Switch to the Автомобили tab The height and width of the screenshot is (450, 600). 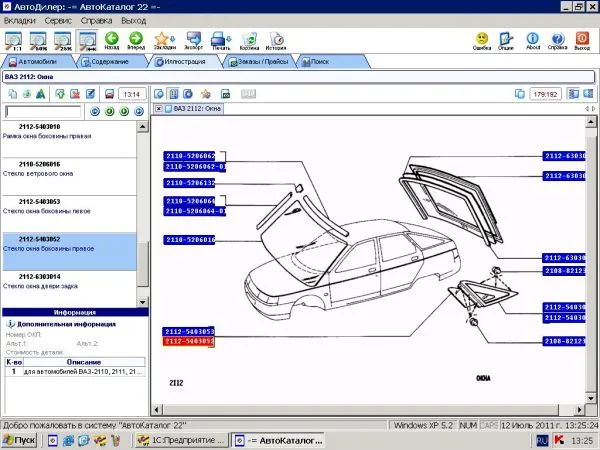tap(38, 62)
